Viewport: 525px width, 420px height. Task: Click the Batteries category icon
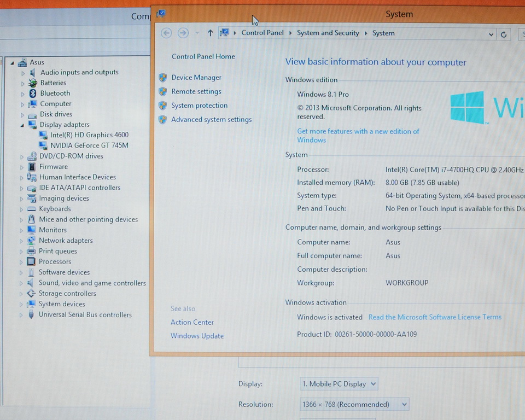32,83
